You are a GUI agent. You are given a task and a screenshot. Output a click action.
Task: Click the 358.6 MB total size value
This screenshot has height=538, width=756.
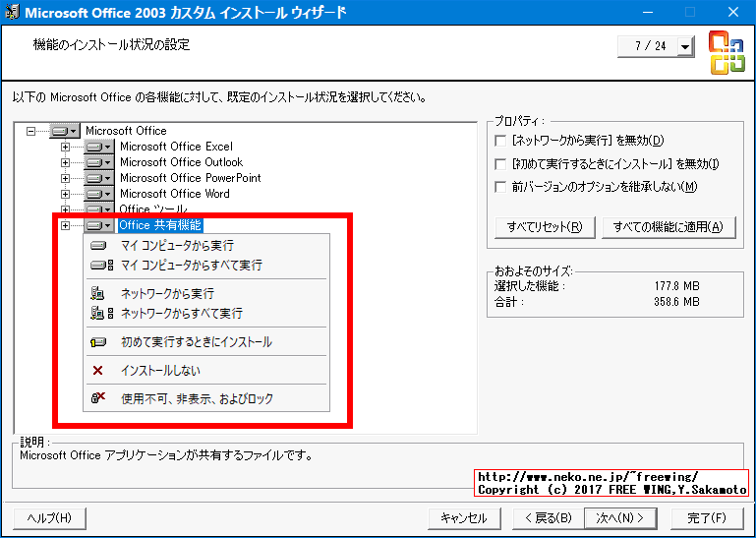(x=676, y=302)
